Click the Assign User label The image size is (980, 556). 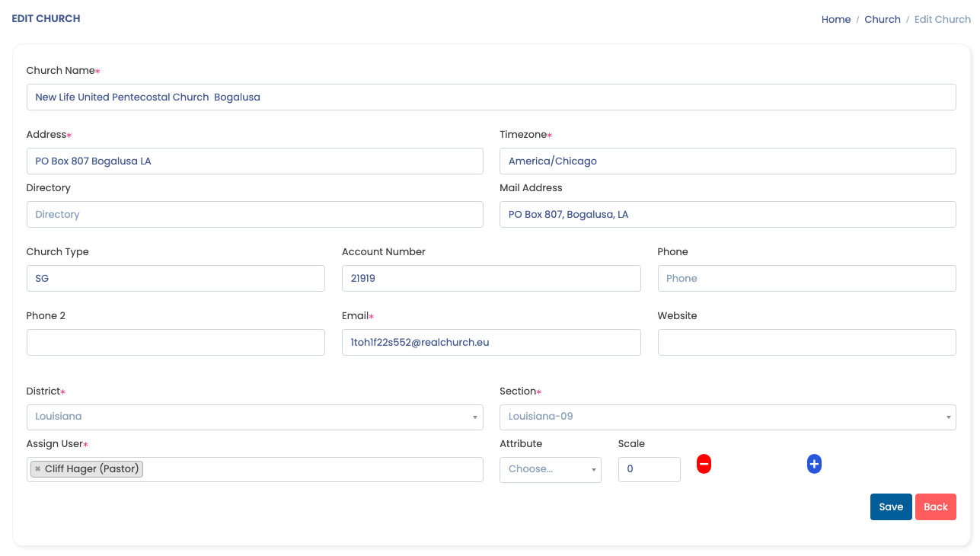point(56,444)
